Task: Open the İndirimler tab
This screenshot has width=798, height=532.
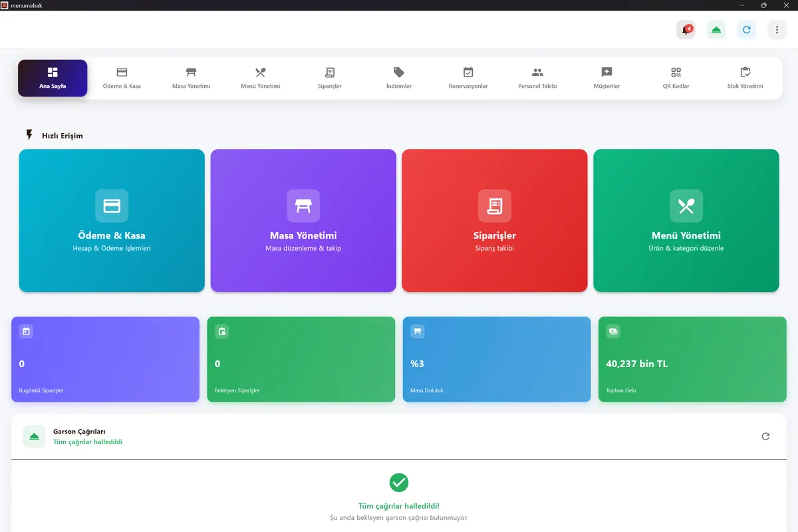Action: click(399, 78)
